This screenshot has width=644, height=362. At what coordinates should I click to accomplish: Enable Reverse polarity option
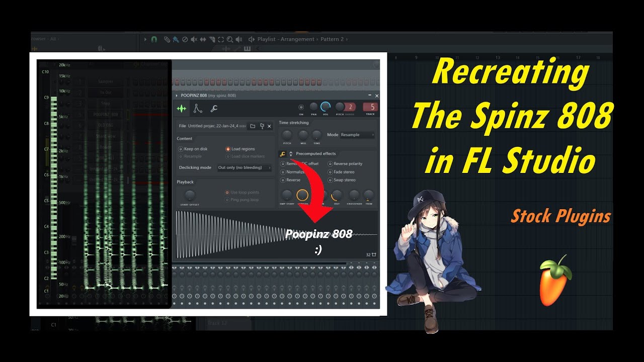tap(345, 164)
